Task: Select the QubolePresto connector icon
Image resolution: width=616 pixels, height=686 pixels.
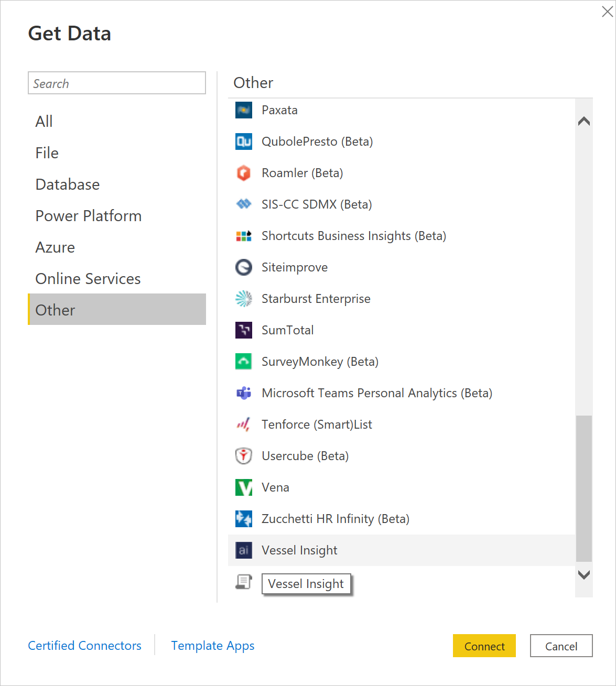Action: 244,141
